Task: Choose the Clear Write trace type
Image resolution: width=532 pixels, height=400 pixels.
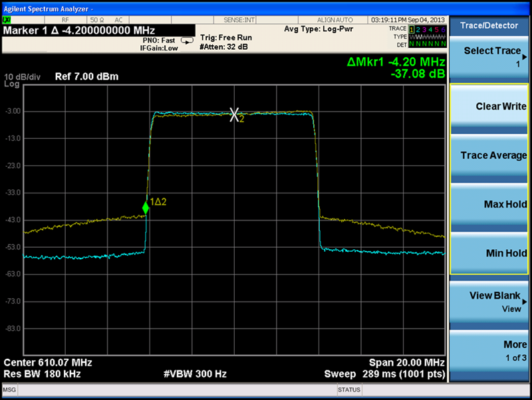Action: 489,106
